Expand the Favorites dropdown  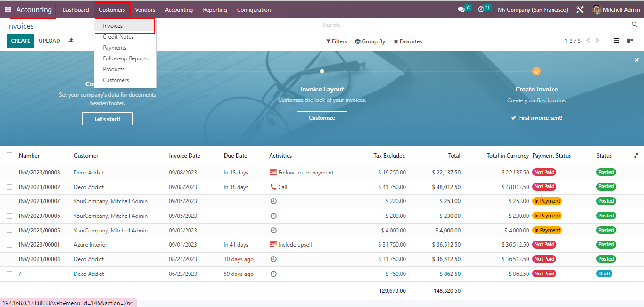pyautogui.click(x=407, y=41)
